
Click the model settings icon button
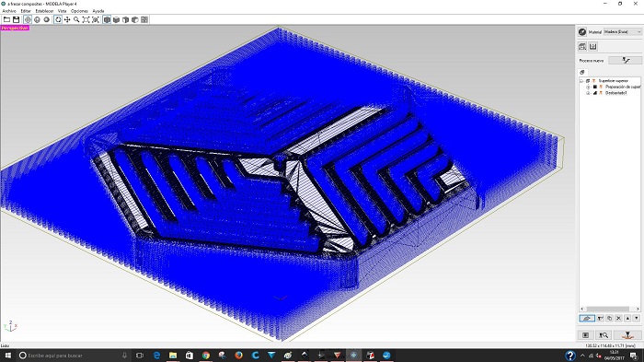(x=582, y=46)
